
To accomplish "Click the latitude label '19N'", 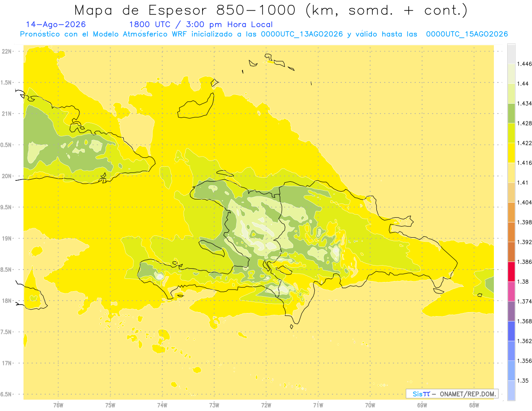I will 6,239.
